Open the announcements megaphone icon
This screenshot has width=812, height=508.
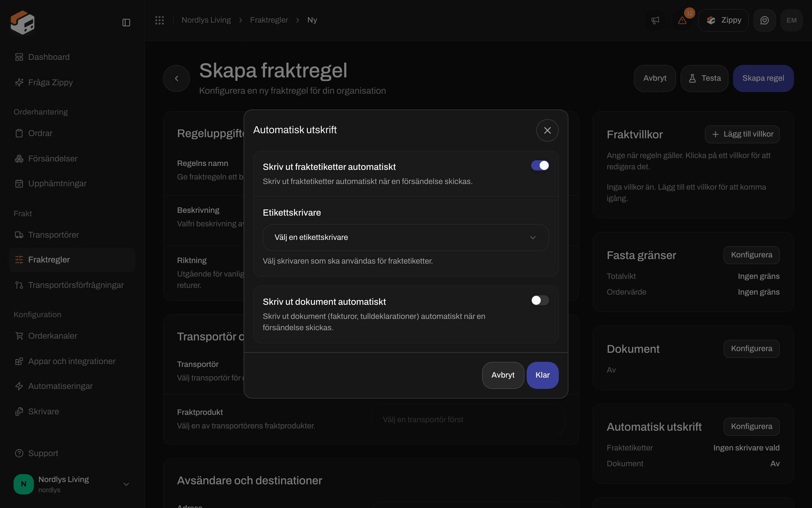point(655,20)
